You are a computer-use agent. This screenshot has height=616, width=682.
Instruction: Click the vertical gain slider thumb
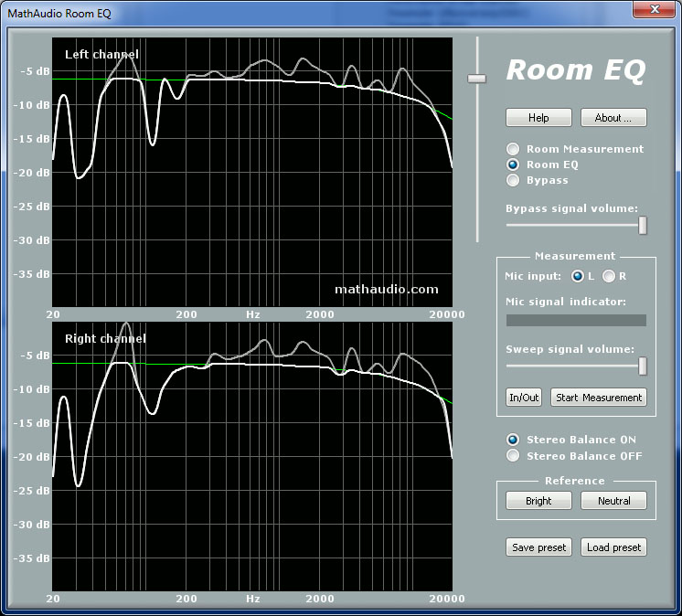[476, 79]
